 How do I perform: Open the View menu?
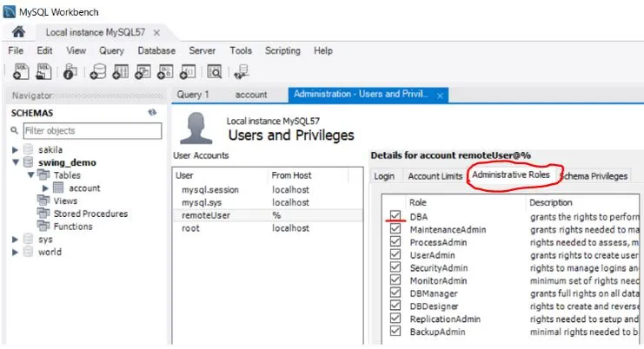(x=76, y=50)
